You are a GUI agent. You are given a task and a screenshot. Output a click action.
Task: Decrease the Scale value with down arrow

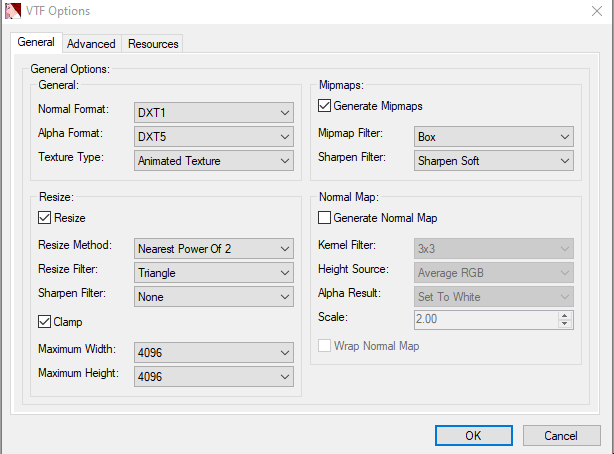[x=565, y=324]
